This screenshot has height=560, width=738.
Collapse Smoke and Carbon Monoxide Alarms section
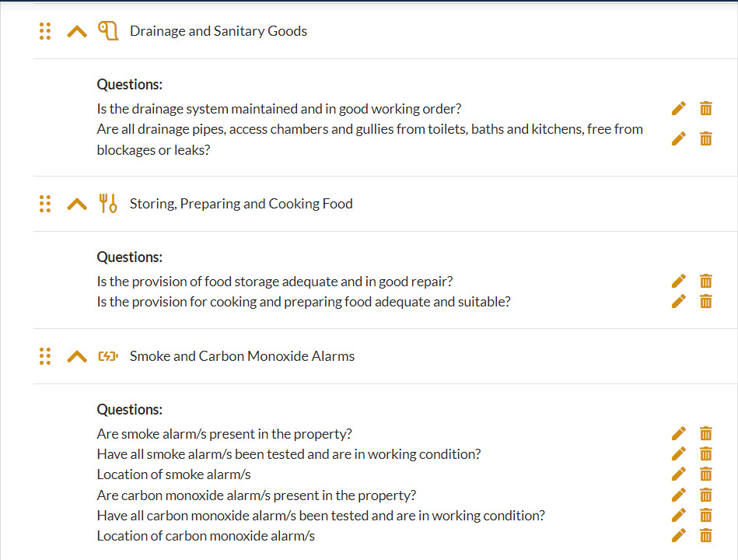pos(77,357)
